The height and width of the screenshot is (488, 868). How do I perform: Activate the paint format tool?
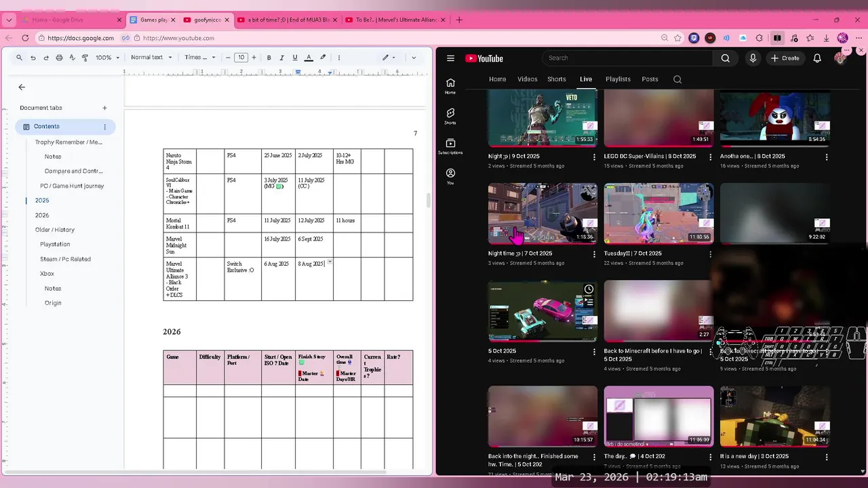point(85,58)
